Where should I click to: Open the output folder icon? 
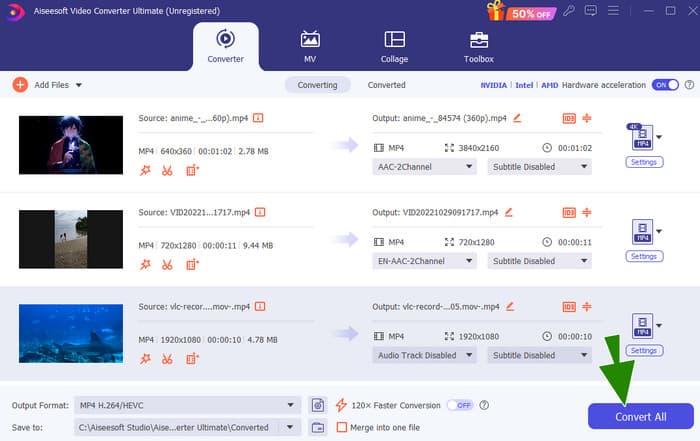318,427
